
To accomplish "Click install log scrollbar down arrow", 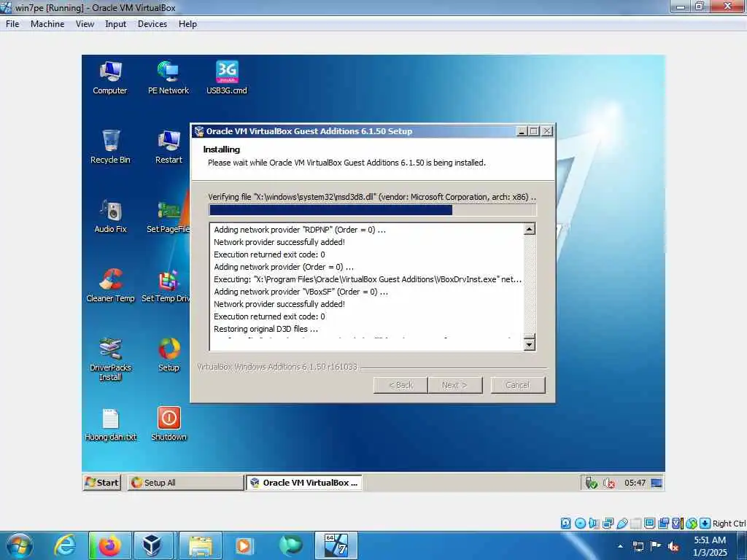I will [x=530, y=344].
